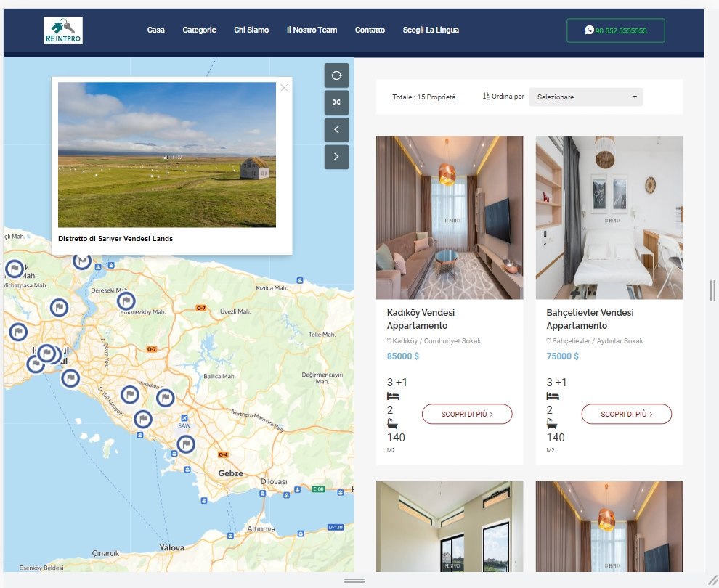
Task: Click the Yalova label on the map
Action: tap(172, 547)
